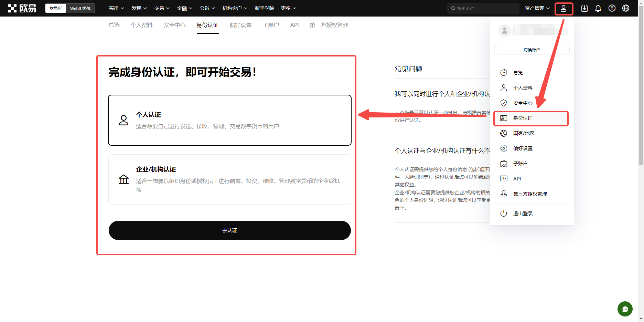The image size is (644, 322).
Task: Click the 偏好设置 gear icon in dropdown
Action: [x=504, y=148]
